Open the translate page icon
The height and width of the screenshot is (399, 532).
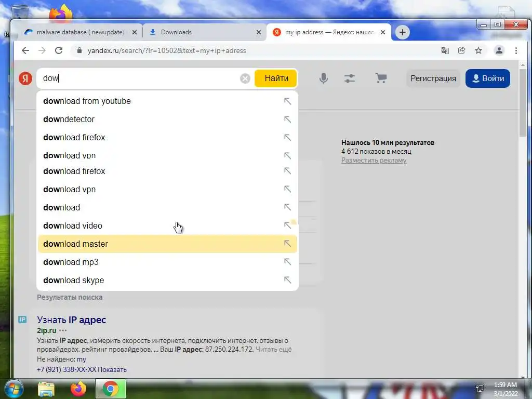(x=445, y=50)
